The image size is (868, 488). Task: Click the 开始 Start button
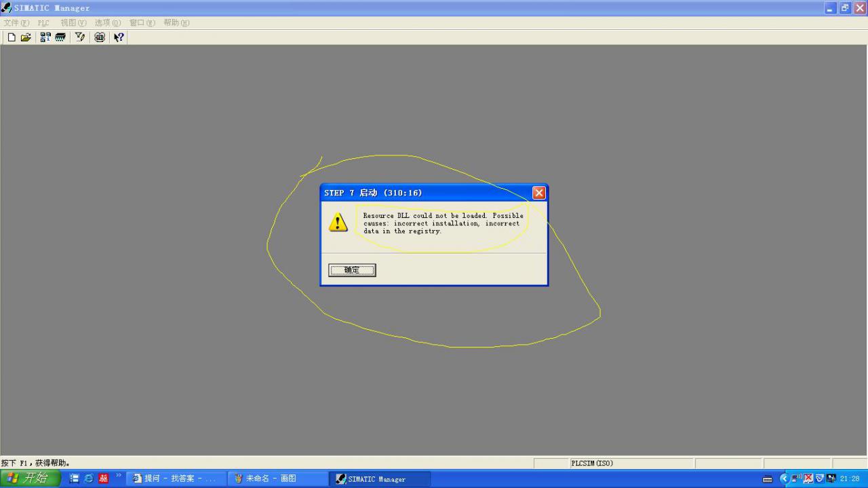tap(31, 478)
